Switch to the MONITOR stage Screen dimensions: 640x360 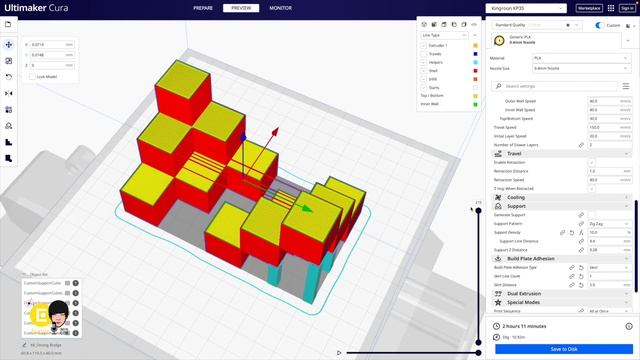pyautogui.click(x=280, y=8)
